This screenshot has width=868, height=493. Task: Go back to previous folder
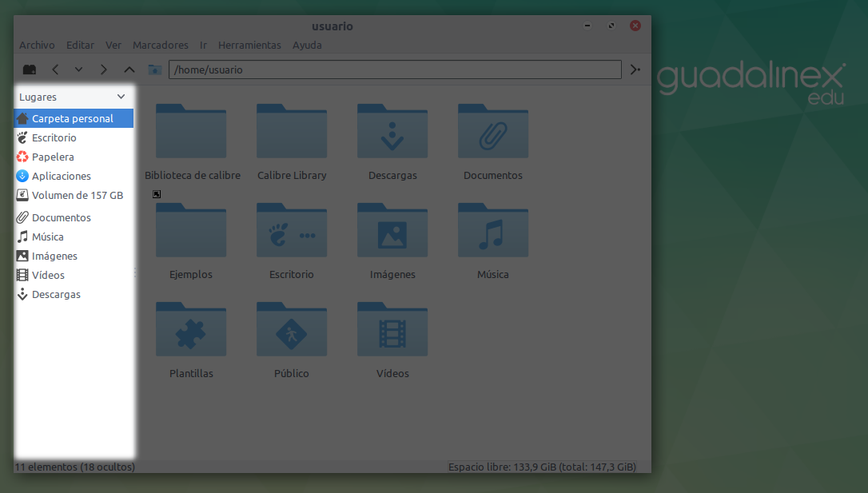[x=55, y=70]
